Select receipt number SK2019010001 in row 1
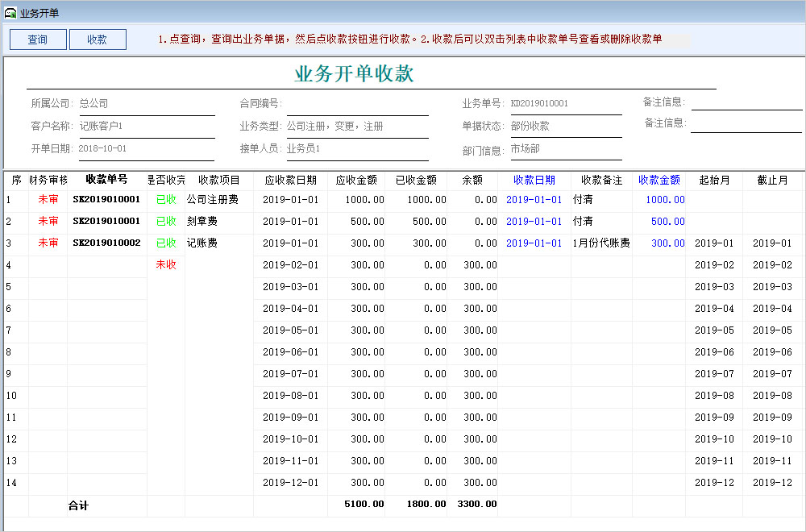This screenshot has width=806, height=532. tap(106, 199)
